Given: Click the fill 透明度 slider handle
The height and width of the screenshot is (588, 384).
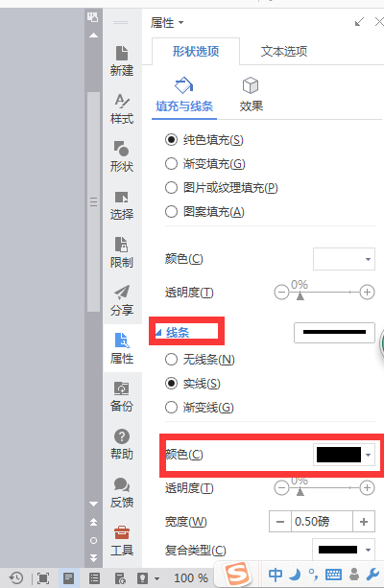Looking at the screenshot, I should 300,296.
